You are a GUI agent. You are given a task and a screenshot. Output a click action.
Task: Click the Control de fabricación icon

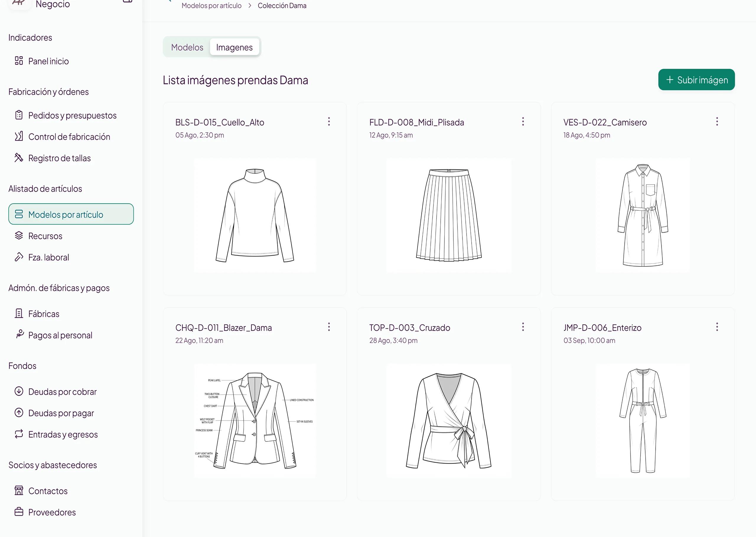[x=19, y=136]
